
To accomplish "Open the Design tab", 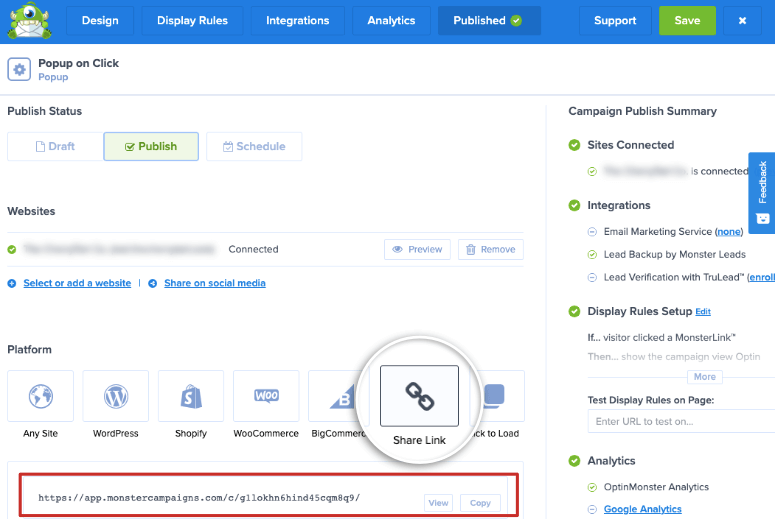I will tap(100, 21).
